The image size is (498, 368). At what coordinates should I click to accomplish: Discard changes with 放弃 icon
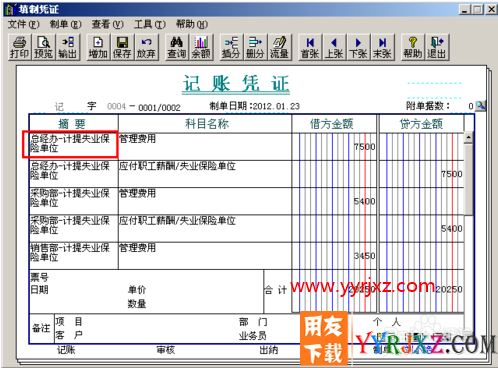146,47
